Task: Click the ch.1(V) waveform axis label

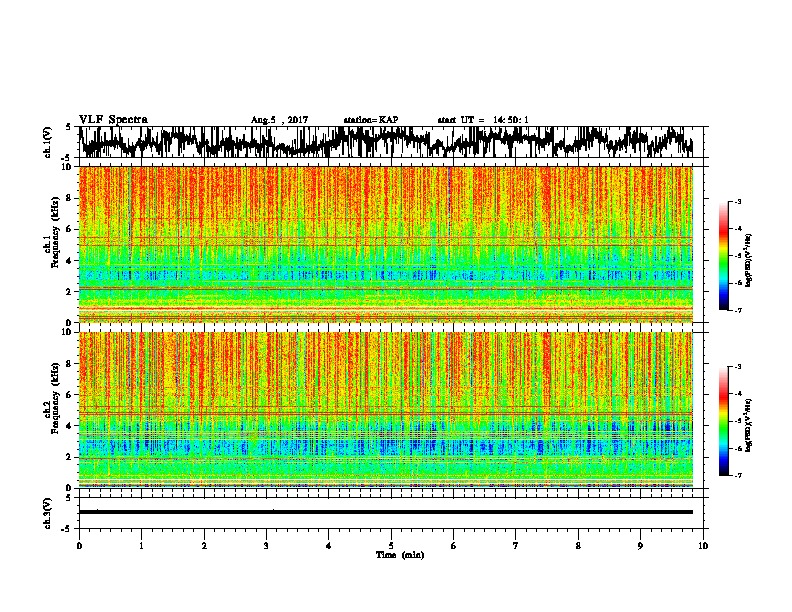Action: (x=48, y=142)
